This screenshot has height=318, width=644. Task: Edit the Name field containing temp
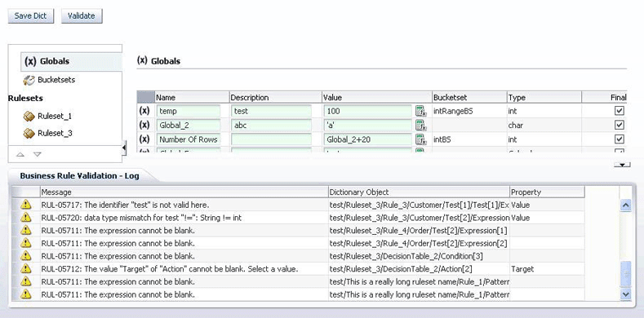pyautogui.click(x=189, y=111)
